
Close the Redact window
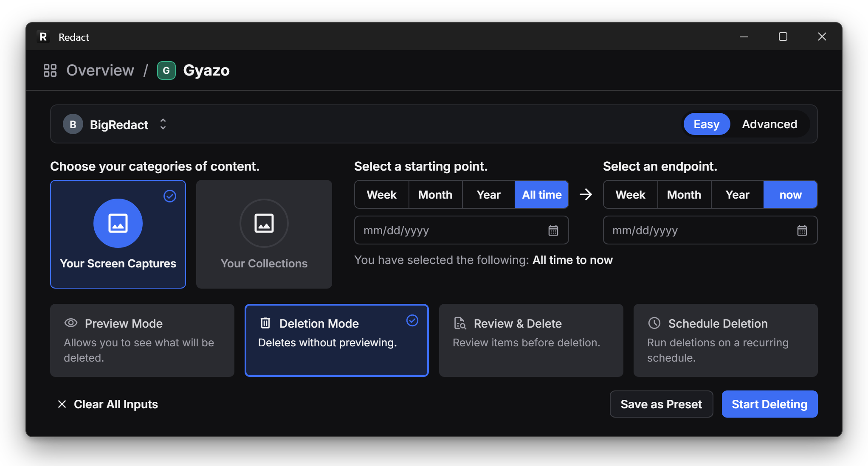tap(822, 37)
